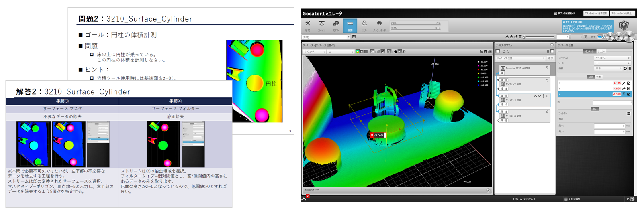Open the ソース dropdown in parameters

(x=612, y=63)
